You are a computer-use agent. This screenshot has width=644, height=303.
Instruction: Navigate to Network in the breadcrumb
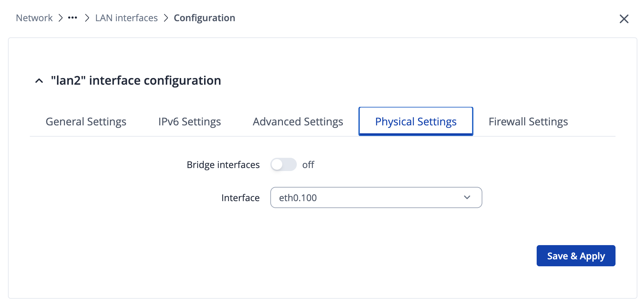pos(34,18)
